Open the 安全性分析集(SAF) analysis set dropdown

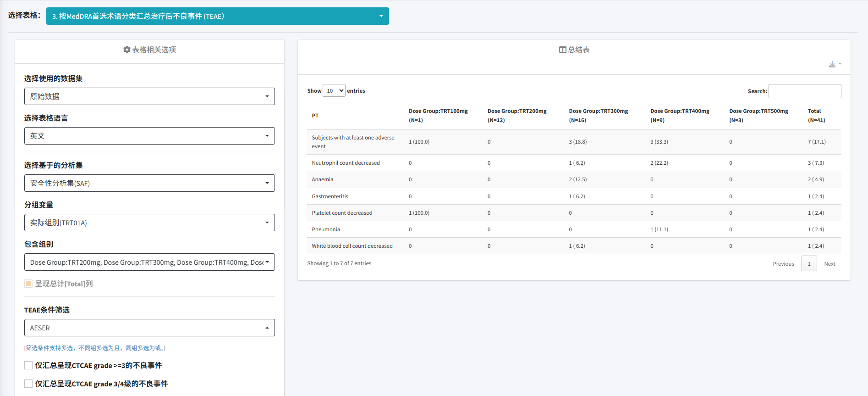coord(149,183)
